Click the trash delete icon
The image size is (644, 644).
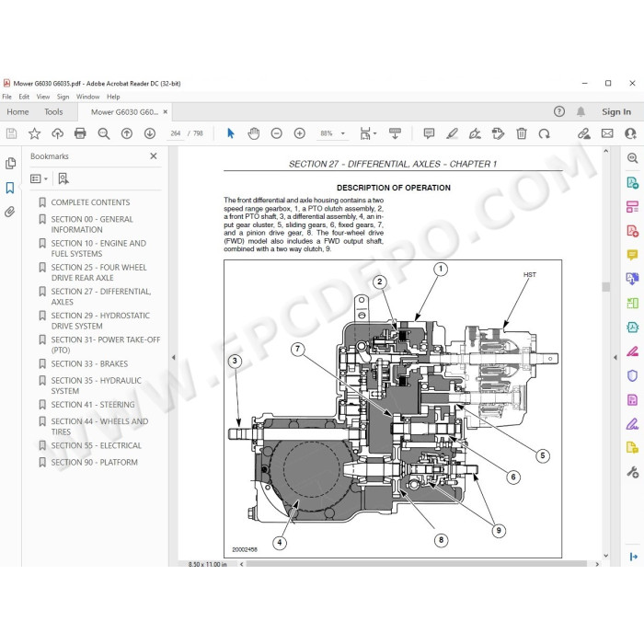[x=522, y=133]
